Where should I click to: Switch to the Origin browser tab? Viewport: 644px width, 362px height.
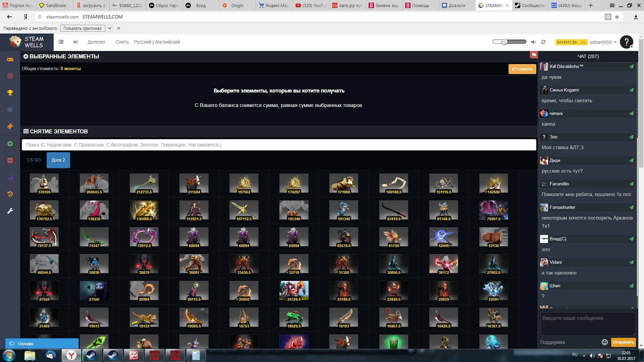click(237, 5)
